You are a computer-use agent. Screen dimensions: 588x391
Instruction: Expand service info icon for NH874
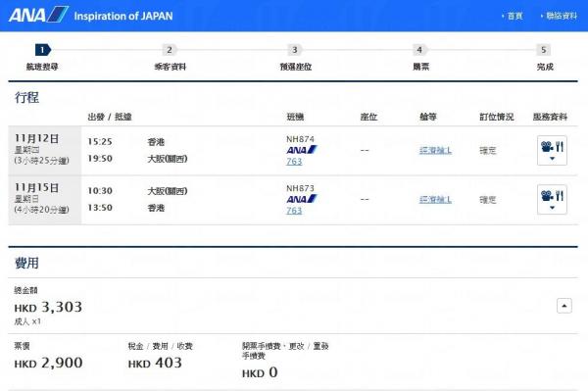[552, 150]
